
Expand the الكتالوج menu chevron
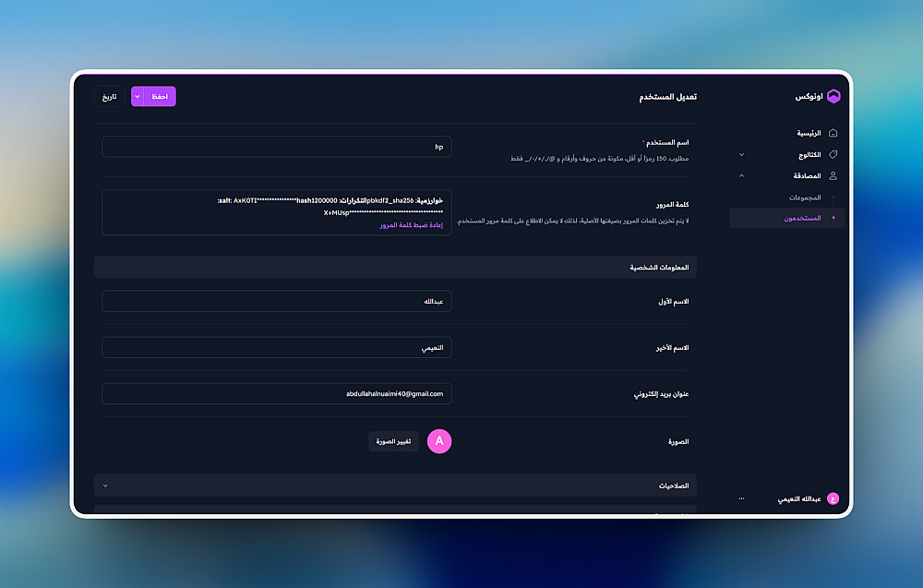coord(742,154)
